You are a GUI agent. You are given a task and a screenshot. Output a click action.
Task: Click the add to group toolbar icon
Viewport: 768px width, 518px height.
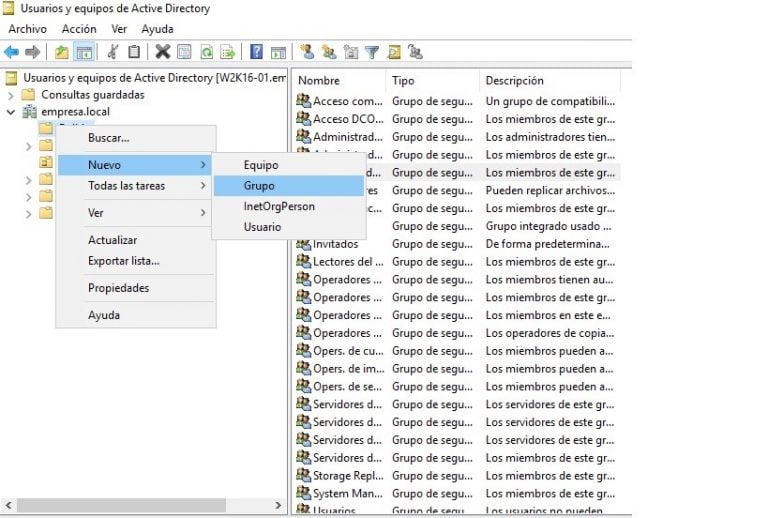pyautogui.click(x=415, y=51)
